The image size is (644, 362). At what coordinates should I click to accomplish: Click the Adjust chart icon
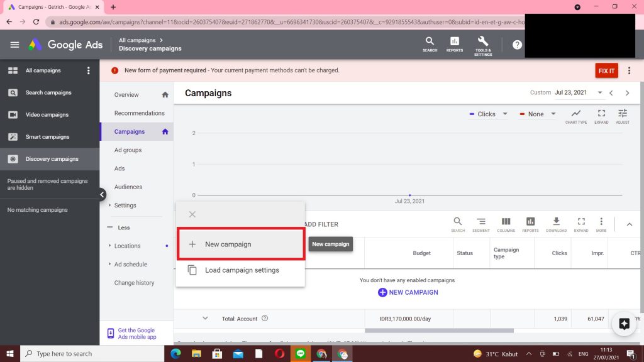(x=623, y=116)
